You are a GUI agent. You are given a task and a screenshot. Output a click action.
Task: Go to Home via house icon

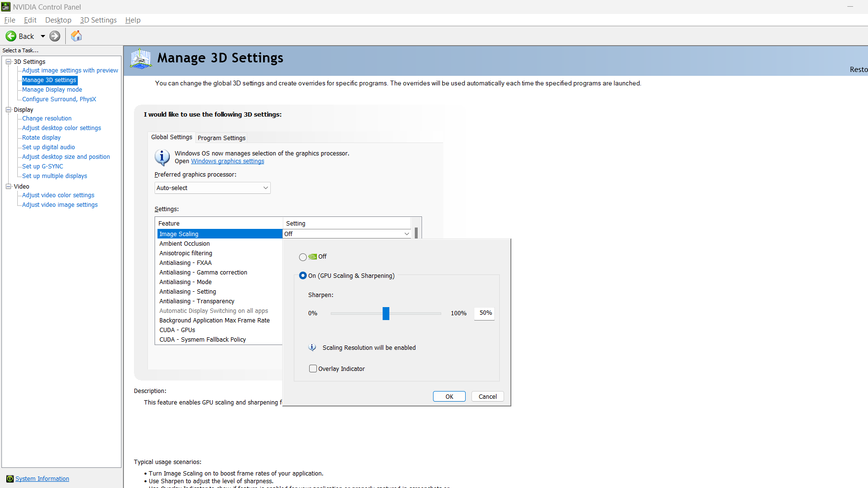tap(76, 36)
